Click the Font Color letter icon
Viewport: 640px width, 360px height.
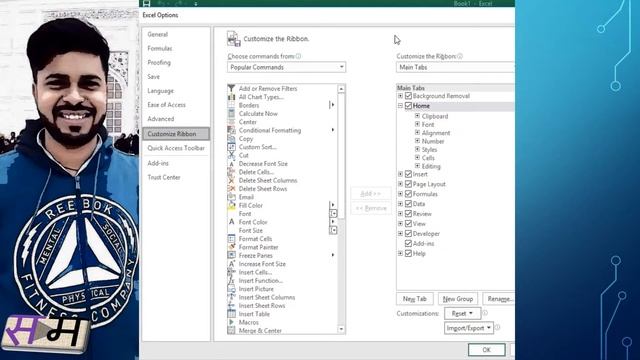pyautogui.click(x=231, y=222)
